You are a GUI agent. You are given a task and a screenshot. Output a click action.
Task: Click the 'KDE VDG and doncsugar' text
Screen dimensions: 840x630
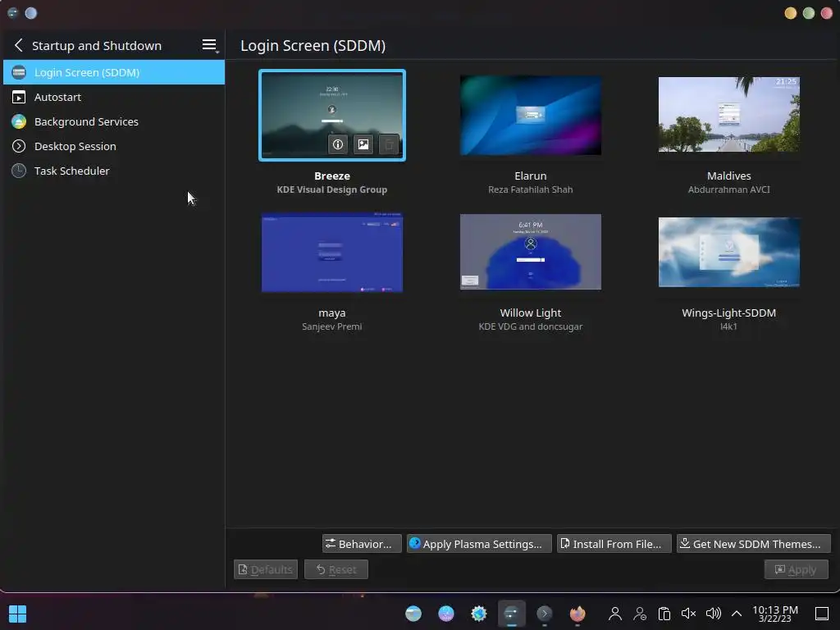click(x=531, y=326)
